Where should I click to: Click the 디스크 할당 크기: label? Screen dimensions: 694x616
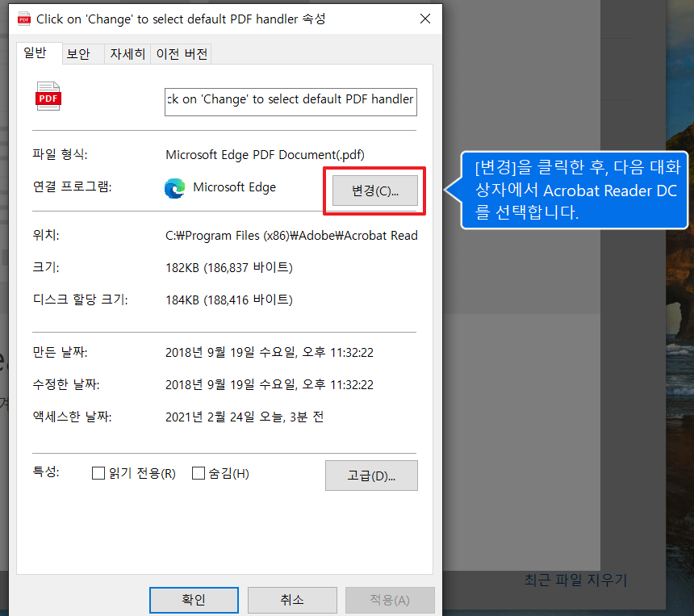(x=81, y=300)
